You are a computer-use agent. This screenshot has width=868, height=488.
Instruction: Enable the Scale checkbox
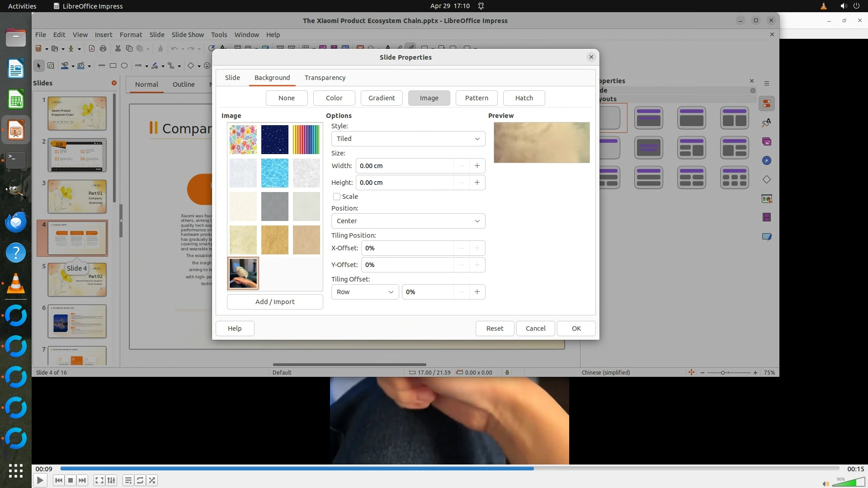tap(337, 197)
